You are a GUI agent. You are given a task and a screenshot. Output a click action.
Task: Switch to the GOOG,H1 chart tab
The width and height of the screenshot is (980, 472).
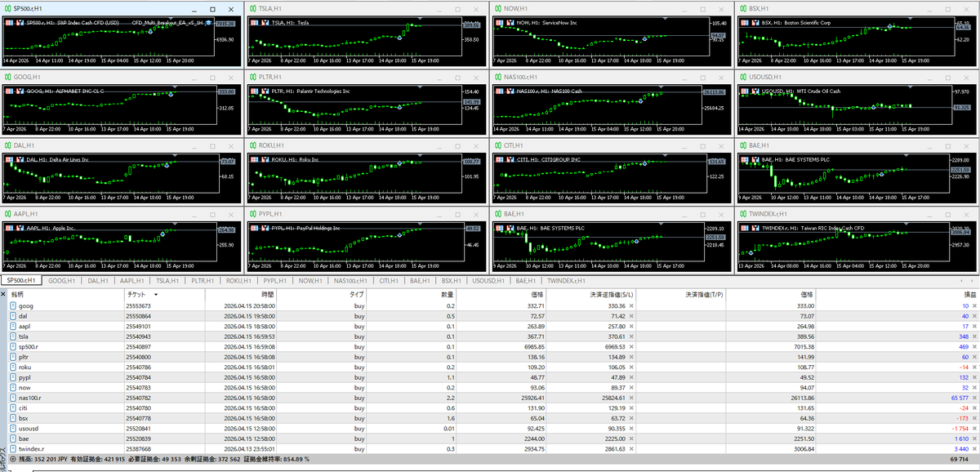61,280
